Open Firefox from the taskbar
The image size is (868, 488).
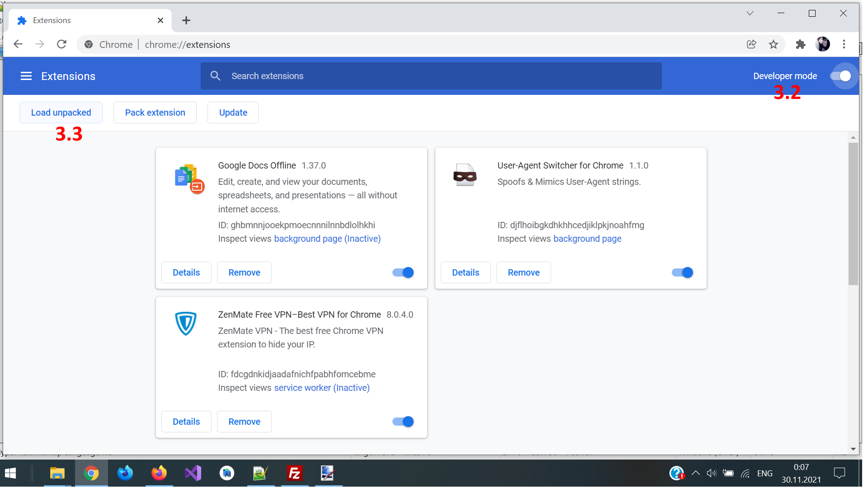(159, 474)
